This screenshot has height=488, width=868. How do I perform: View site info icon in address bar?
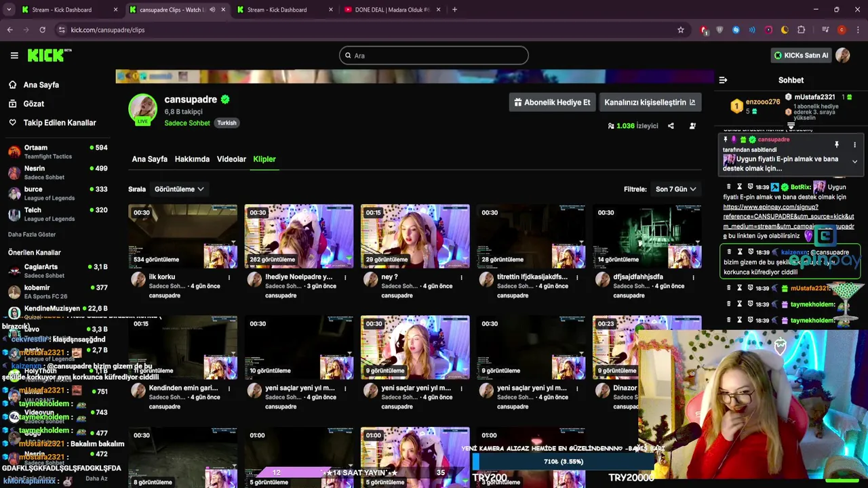pyautogui.click(x=62, y=30)
